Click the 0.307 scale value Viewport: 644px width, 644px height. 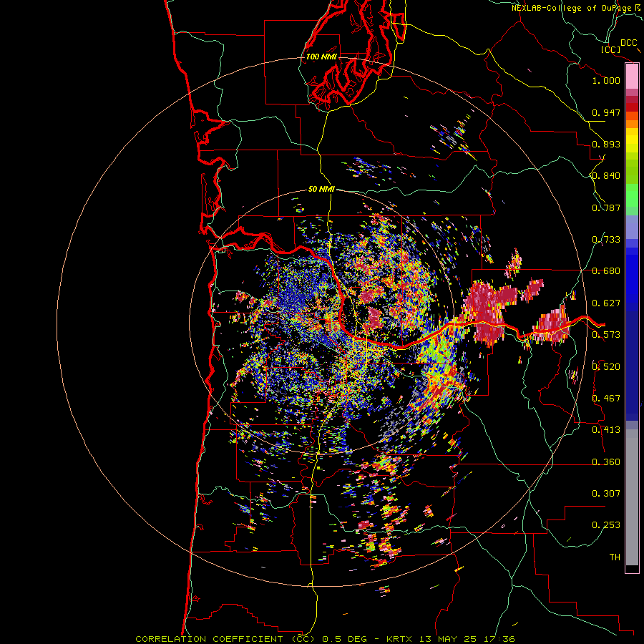[606, 494]
